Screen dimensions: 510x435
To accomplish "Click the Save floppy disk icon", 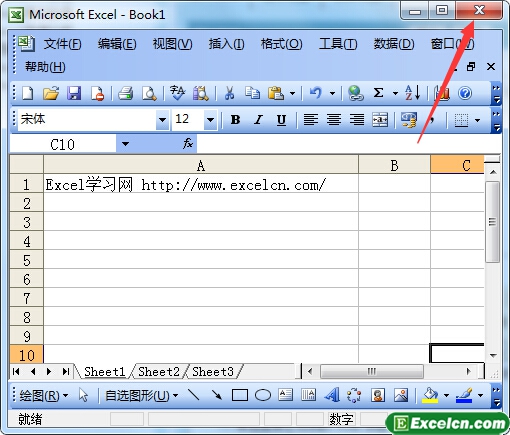I will tap(74, 93).
